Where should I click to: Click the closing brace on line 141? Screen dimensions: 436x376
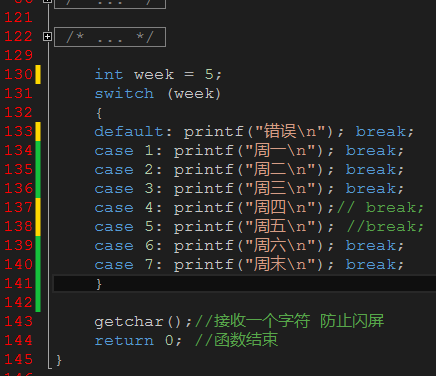coord(99,284)
